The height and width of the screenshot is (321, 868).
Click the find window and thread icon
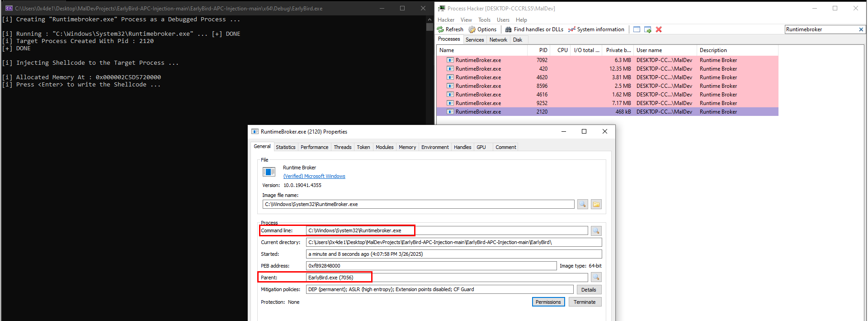pos(648,29)
